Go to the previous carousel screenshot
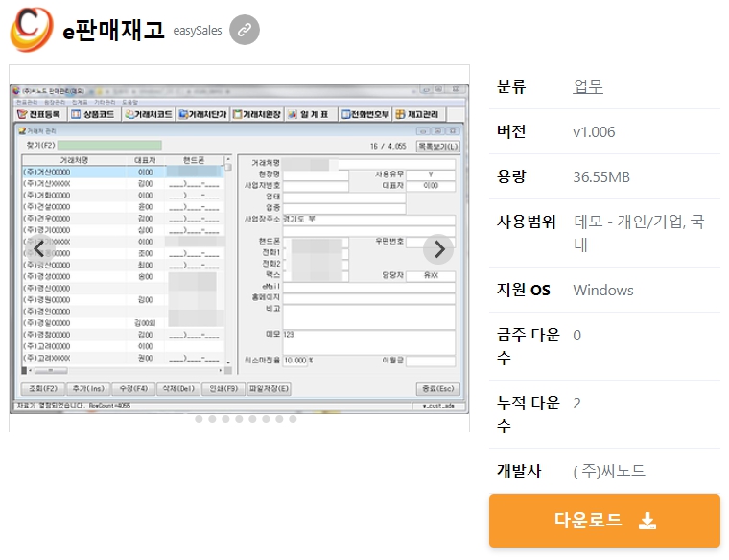Screen dimensions: 729x560 point(39,248)
